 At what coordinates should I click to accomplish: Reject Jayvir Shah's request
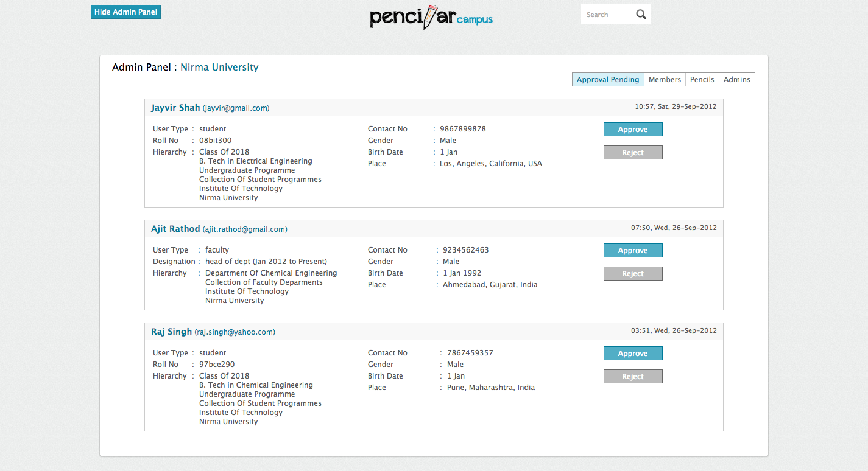click(x=632, y=153)
